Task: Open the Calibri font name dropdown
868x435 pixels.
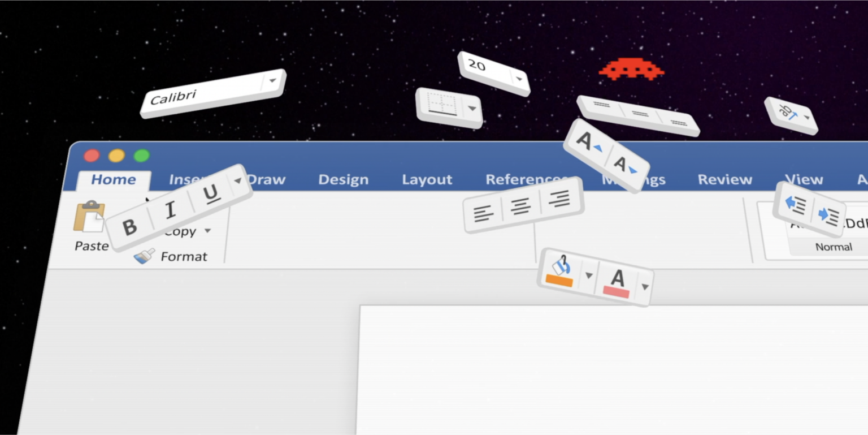Action: [273, 80]
